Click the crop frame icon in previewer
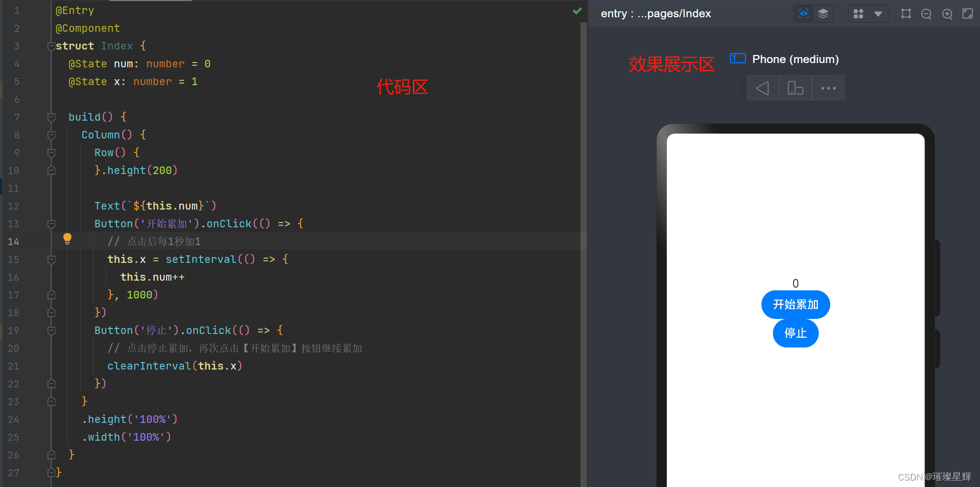The image size is (980, 487). click(906, 14)
